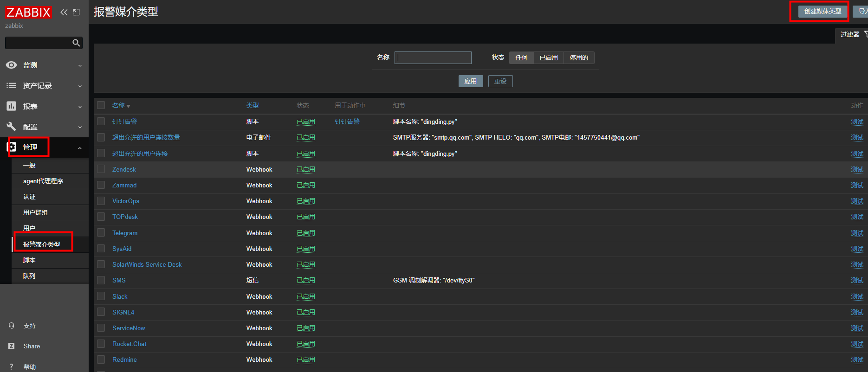This screenshot has width=868, height=372.
Task: Expand the 配置 menu chevron
Action: click(80, 127)
